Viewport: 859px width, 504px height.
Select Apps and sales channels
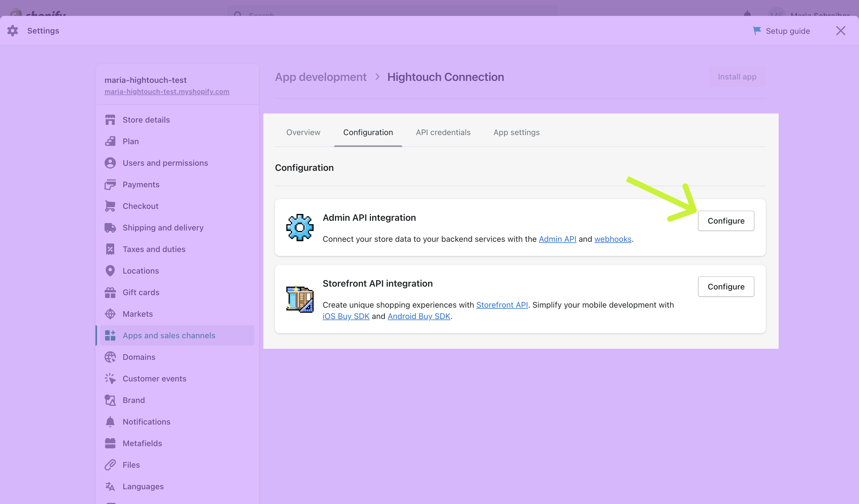click(x=177, y=335)
